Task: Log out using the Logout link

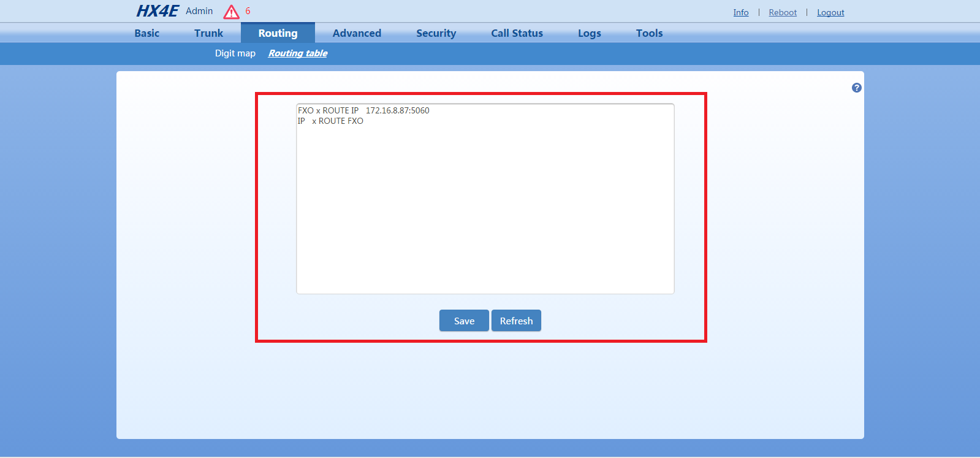Action: click(x=830, y=12)
